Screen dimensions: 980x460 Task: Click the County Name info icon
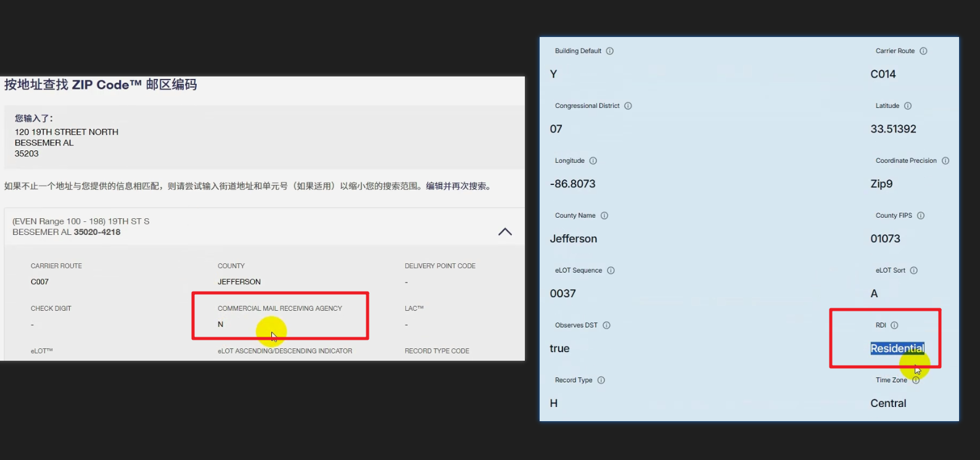(x=604, y=216)
